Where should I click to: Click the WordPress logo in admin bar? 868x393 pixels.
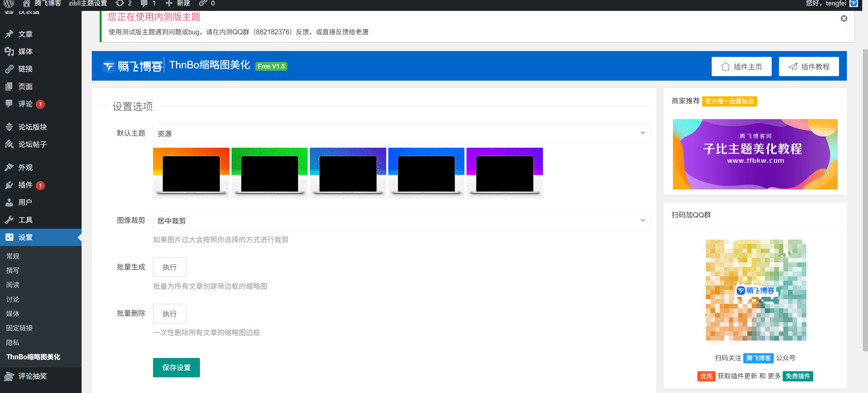(x=8, y=3)
